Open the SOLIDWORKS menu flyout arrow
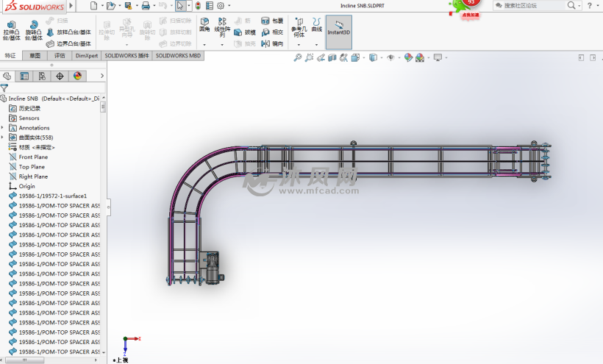 (x=71, y=5)
